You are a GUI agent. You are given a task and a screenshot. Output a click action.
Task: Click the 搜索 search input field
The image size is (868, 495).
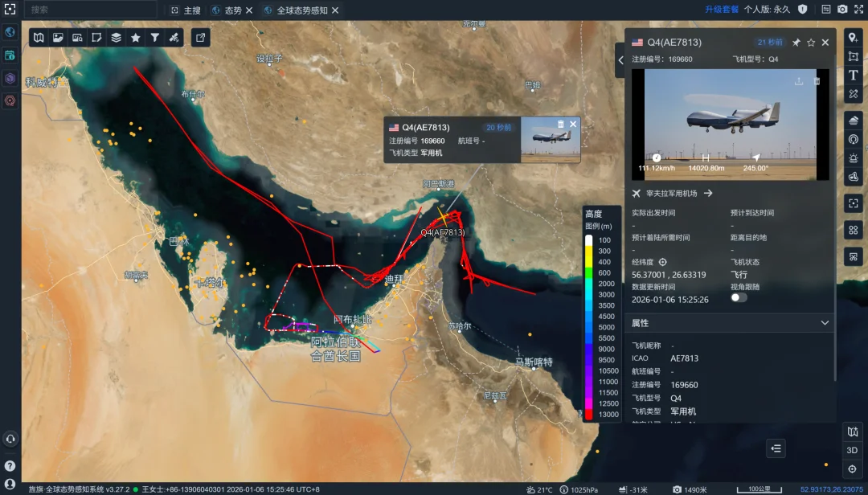[x=88, y=10]
